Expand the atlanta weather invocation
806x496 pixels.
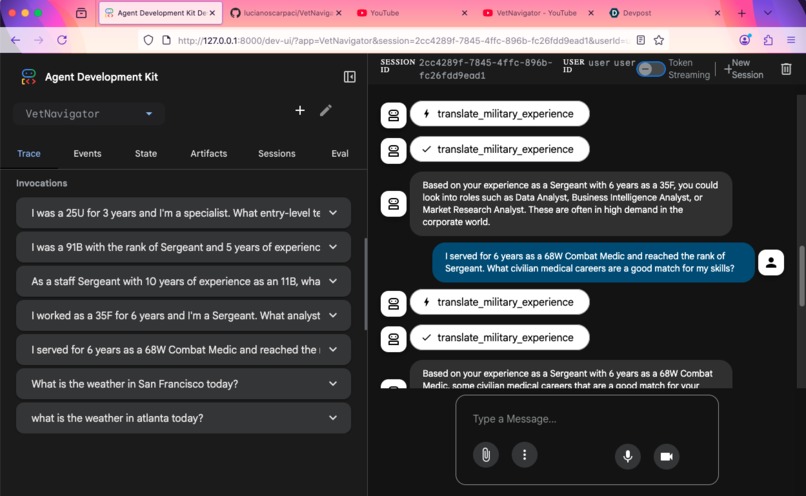click(x=184, y=418)
